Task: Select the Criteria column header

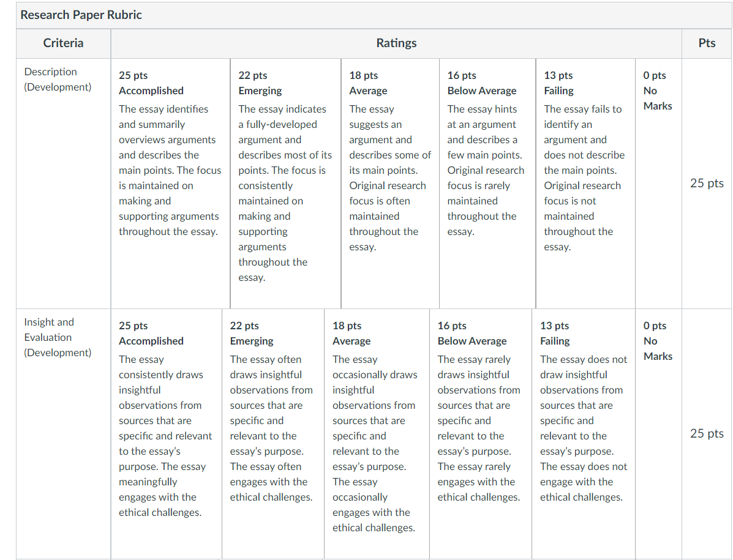Action: (x=64, y=43)
